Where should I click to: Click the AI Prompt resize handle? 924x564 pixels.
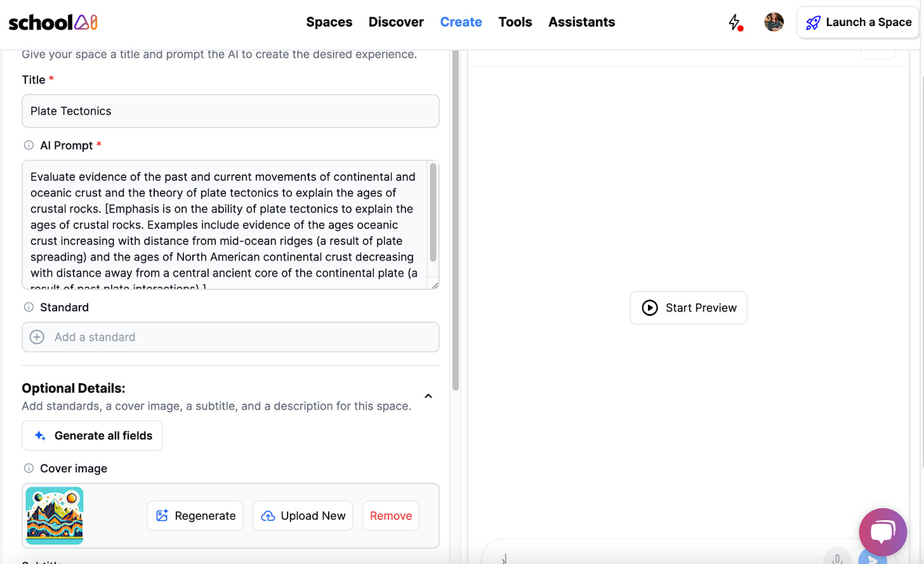point(434,285)
